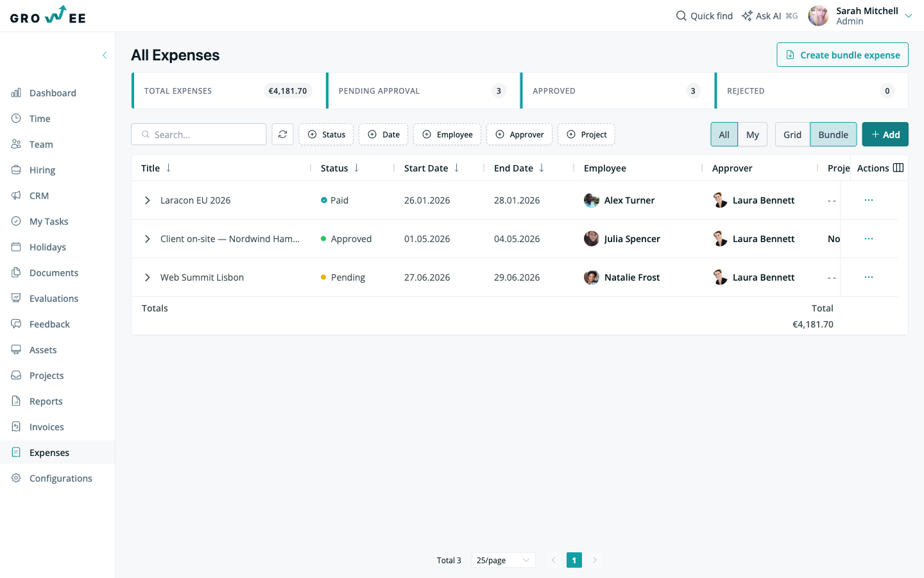Viewport: 924px width, 578px height.
Task: Sort the Start Date column arrow
Action: pyautogui.click(x=457, y=168)
